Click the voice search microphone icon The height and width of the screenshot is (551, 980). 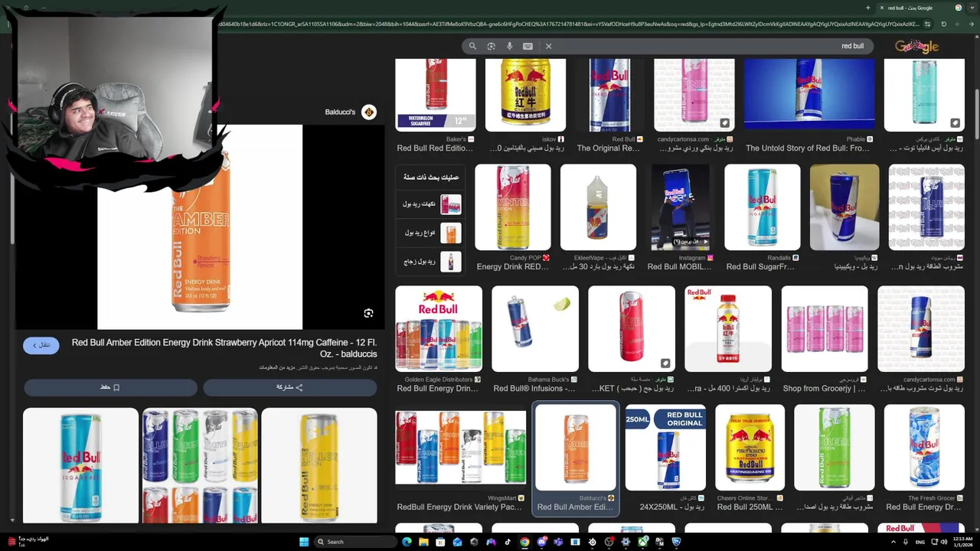[x=509, y=46]
